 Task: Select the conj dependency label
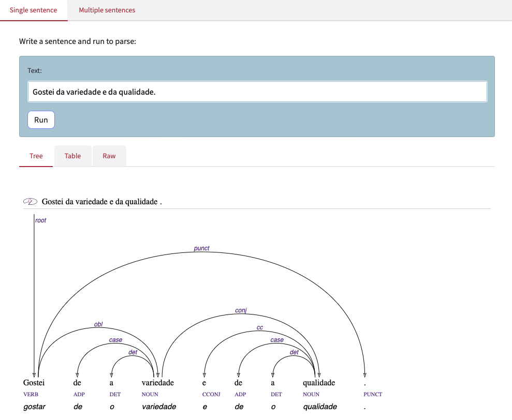click(x=241, y=310)
